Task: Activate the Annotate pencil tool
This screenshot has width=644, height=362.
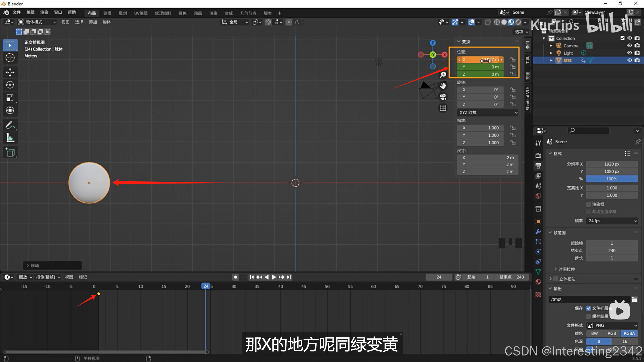Action: 10,125
